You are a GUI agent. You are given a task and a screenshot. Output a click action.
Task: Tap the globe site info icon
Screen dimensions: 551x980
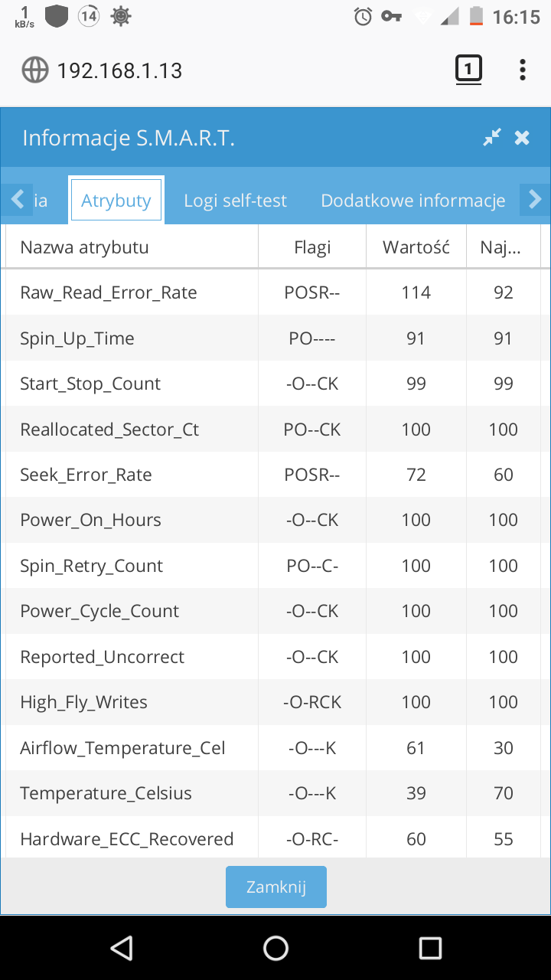(35, 70)
